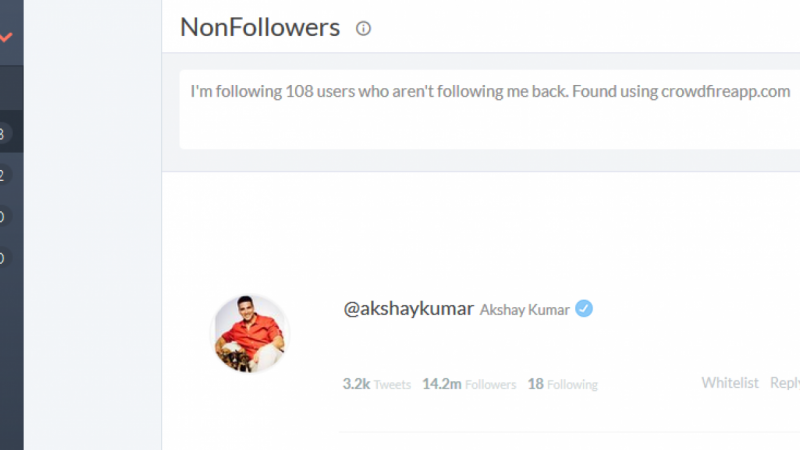View the 3.2k Tweets count
The image size is (800, 450).
[x=377, y=384]
